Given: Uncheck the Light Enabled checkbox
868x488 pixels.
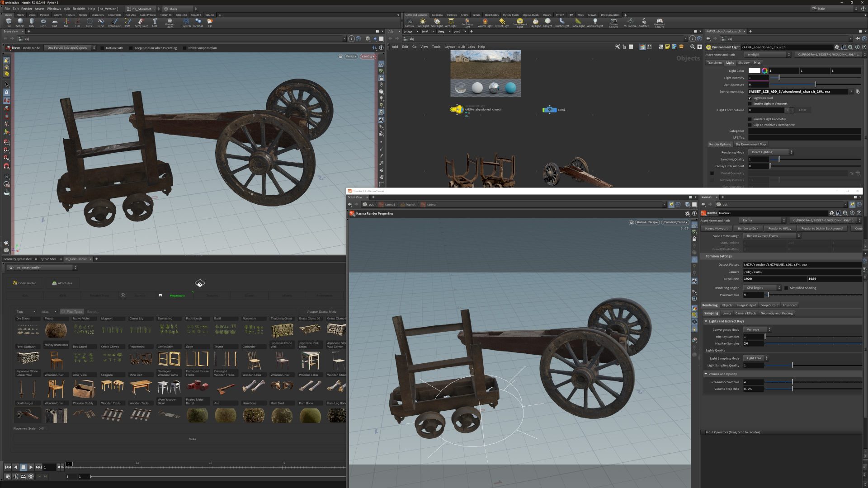Looking at the screenshot, I should click(750, 98).
